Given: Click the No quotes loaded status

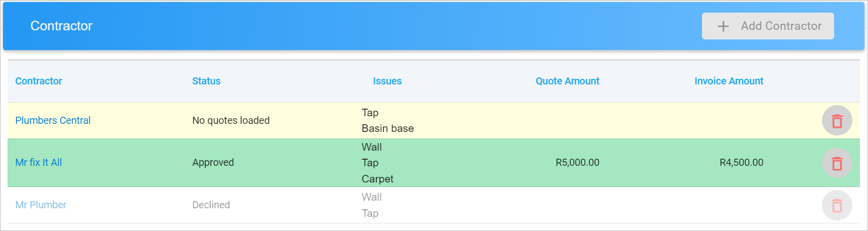Looking at the screenshot, I should pyautogui.click(x=231, y=120).
